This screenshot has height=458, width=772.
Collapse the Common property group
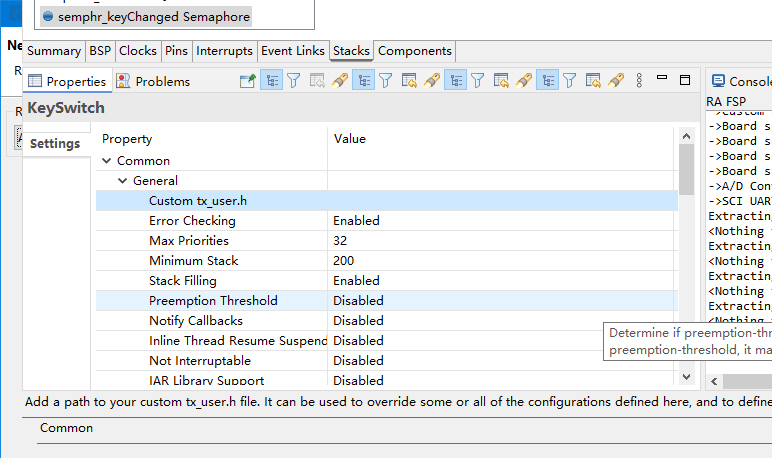click(106, 161)
